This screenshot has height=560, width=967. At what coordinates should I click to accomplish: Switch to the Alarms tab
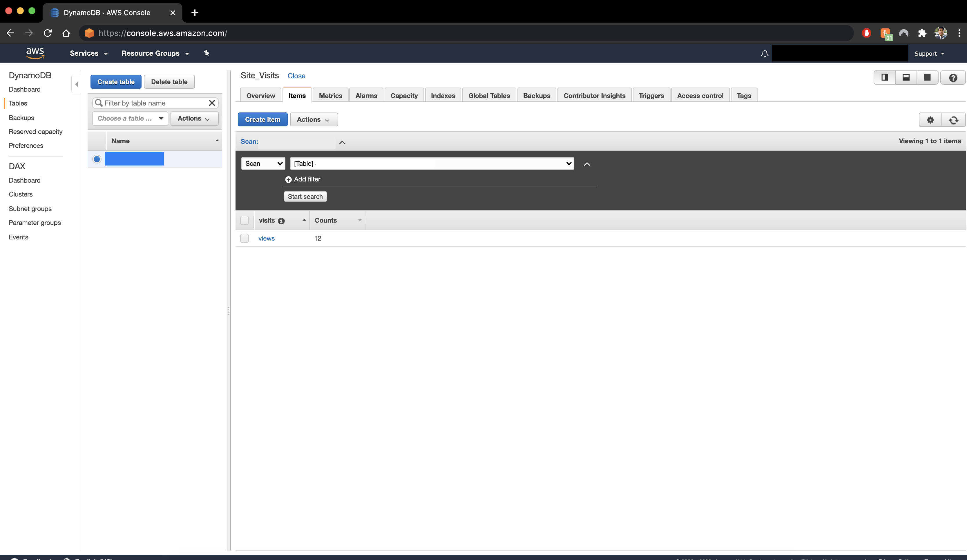click(366, 95)
